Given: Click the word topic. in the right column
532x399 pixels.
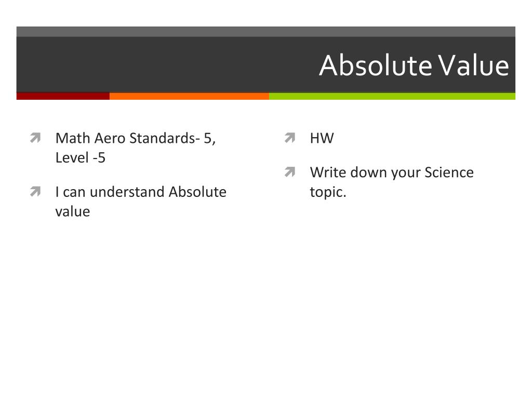Looking at the screenshot, I should (328, 192).
